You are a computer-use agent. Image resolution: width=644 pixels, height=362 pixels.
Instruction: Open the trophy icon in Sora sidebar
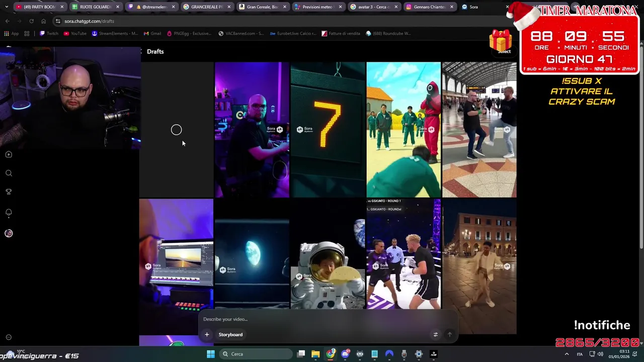[x=9, y=192]
